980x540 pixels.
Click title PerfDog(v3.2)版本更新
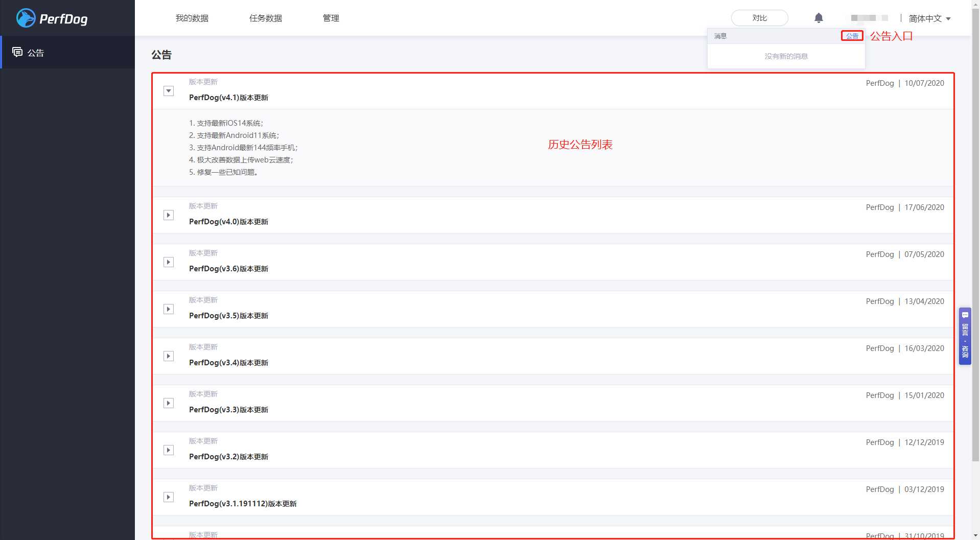(x=228, y=457)
